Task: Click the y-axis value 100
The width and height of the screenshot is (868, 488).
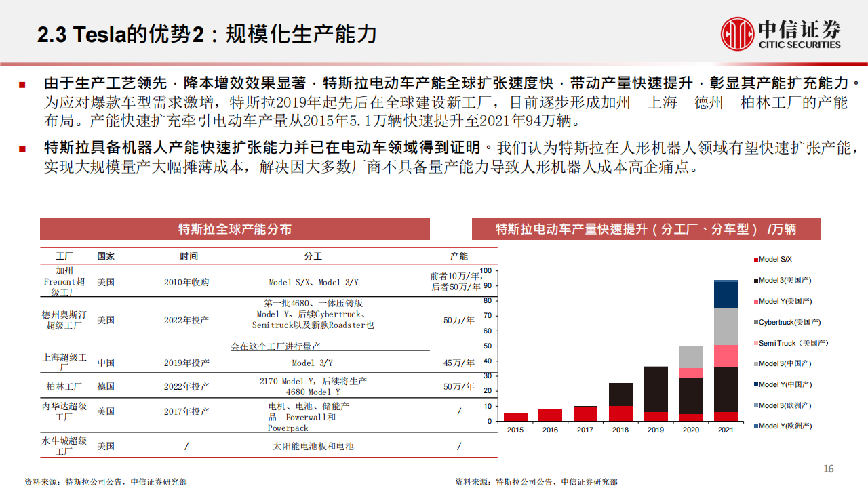Action: tap(485, 271)
